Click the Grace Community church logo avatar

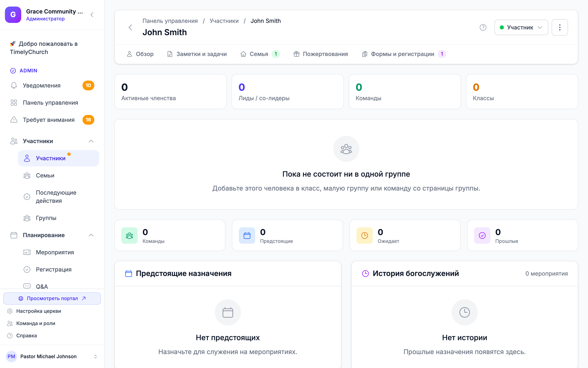coord(13,15)
